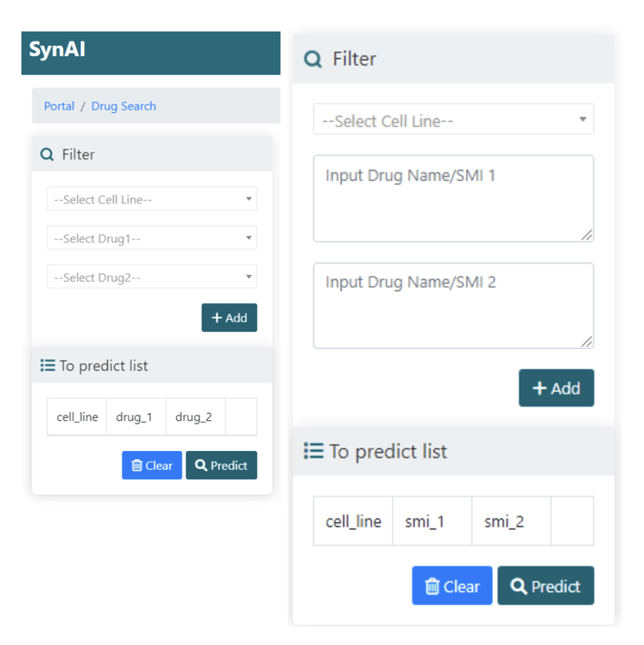Click the plus icon on the Add button
This screenshot has height=645, width=644.
(x=219, y=317)
